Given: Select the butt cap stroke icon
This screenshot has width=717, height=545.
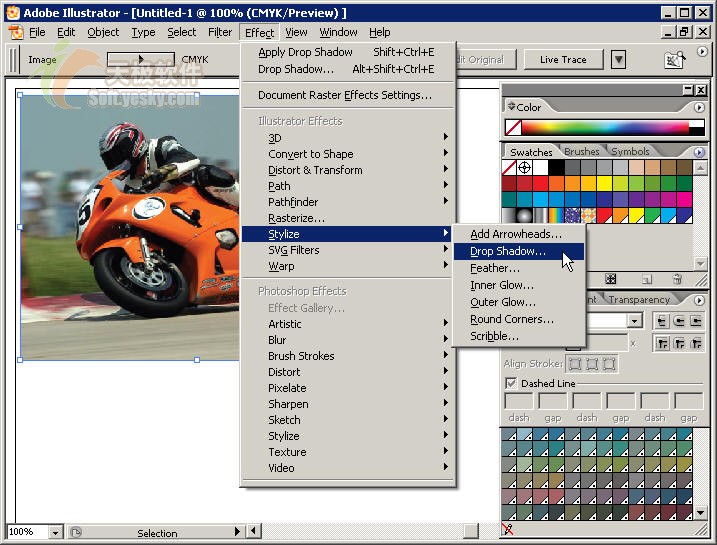Looking at the screenshot, I should (x=661, y=321).
